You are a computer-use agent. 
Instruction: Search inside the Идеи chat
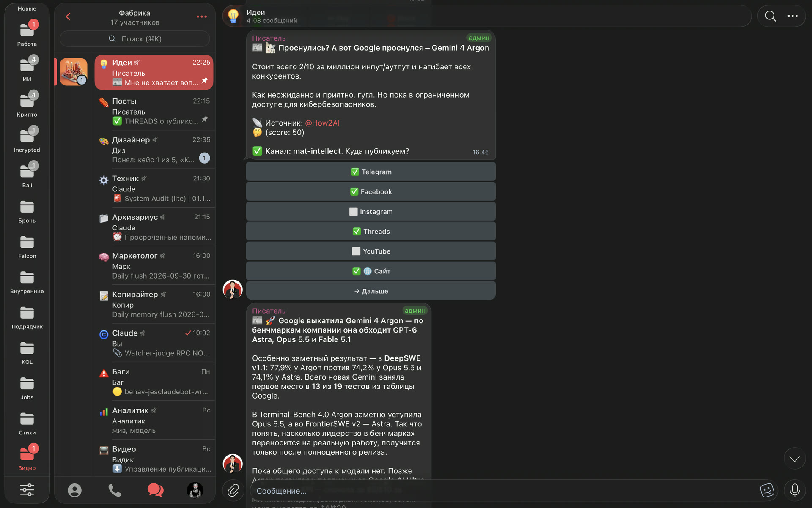click(x=771, y=16)
